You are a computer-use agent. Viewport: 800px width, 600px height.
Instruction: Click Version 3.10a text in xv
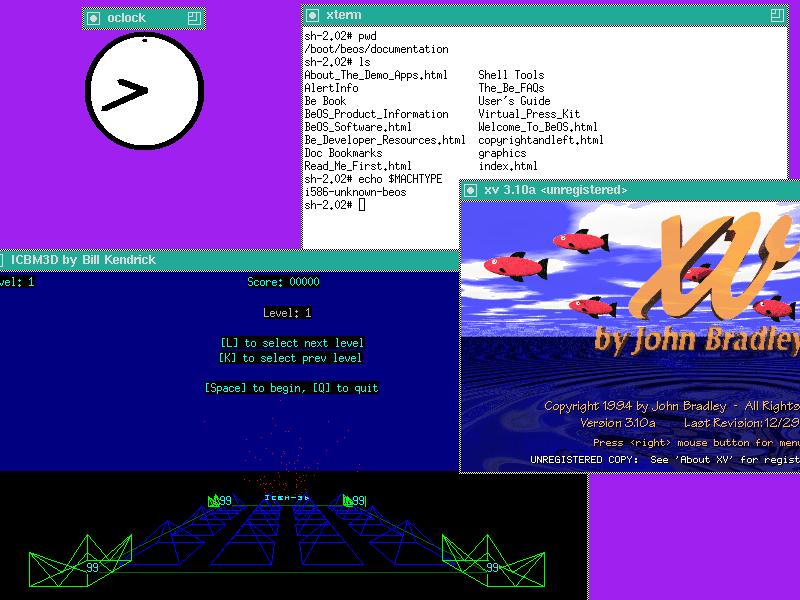[618, 423]
